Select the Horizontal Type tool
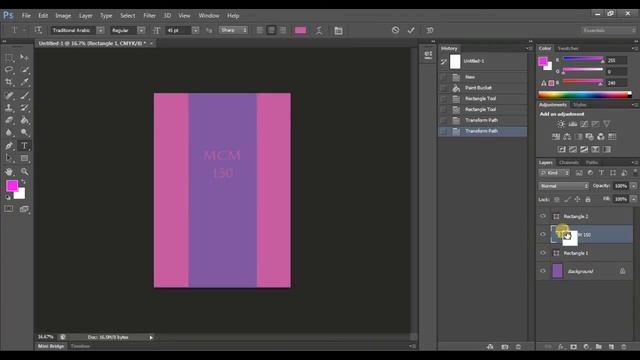 24,146
